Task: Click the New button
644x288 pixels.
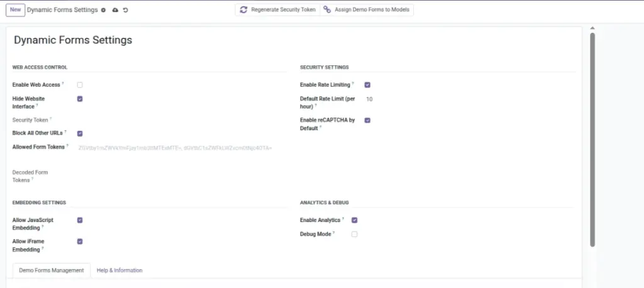Action: tap(16, 10)
